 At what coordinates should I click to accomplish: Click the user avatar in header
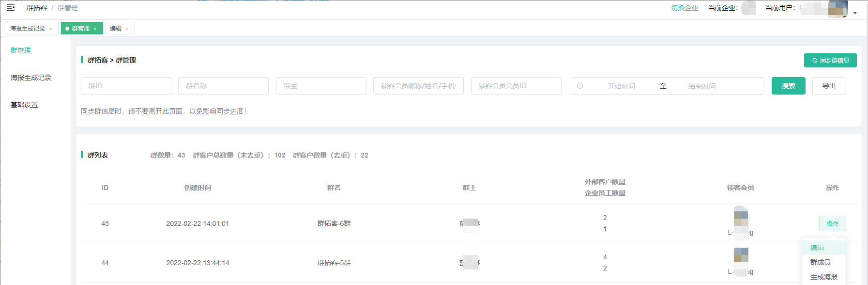838,8
